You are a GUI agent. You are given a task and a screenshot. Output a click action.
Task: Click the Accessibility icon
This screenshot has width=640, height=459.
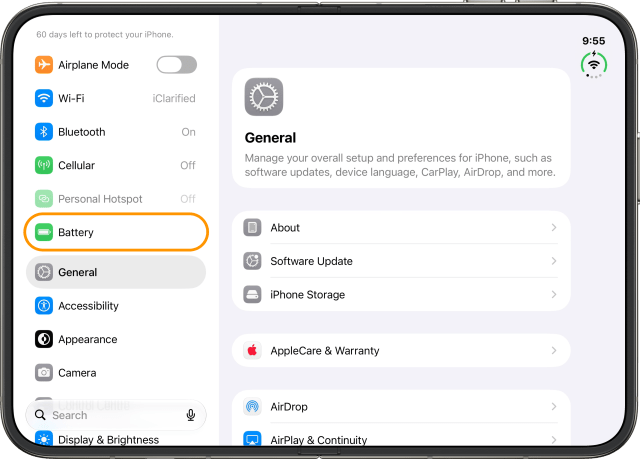tap(44, 306)
